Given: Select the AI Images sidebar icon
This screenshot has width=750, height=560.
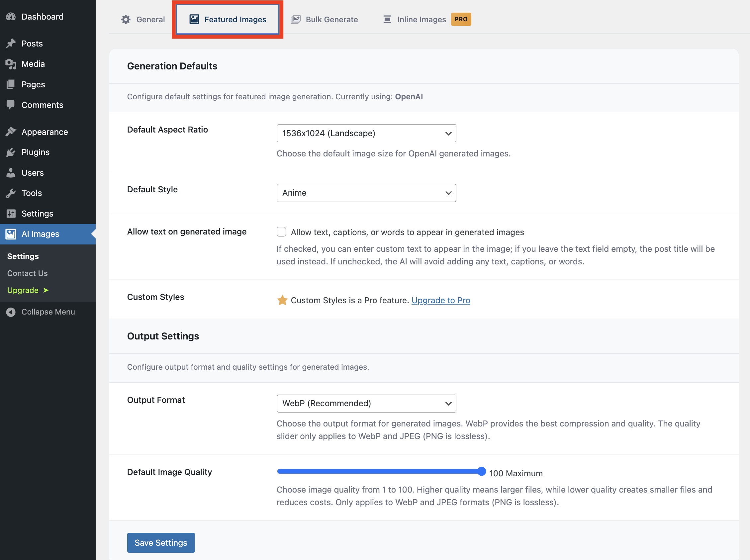Looking at the screenshot, I should tap(11, 234).
